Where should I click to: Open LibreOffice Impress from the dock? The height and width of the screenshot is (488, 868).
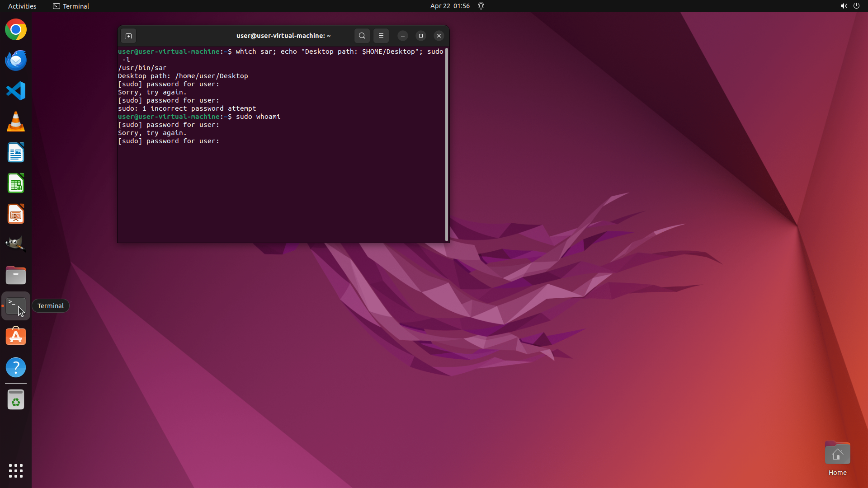[x=16, y=214]
